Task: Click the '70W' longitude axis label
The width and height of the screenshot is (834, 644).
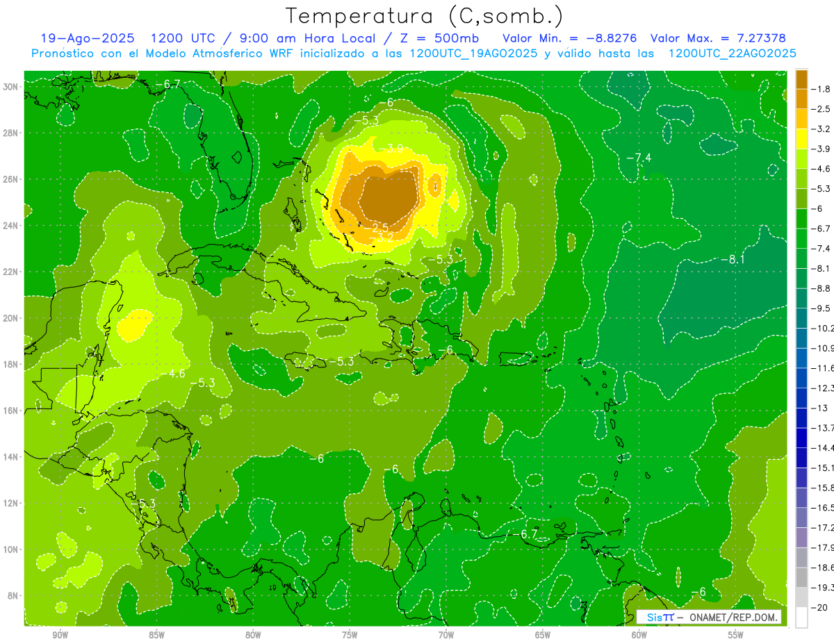Action: pyautogui.click(x=446, y=635)
